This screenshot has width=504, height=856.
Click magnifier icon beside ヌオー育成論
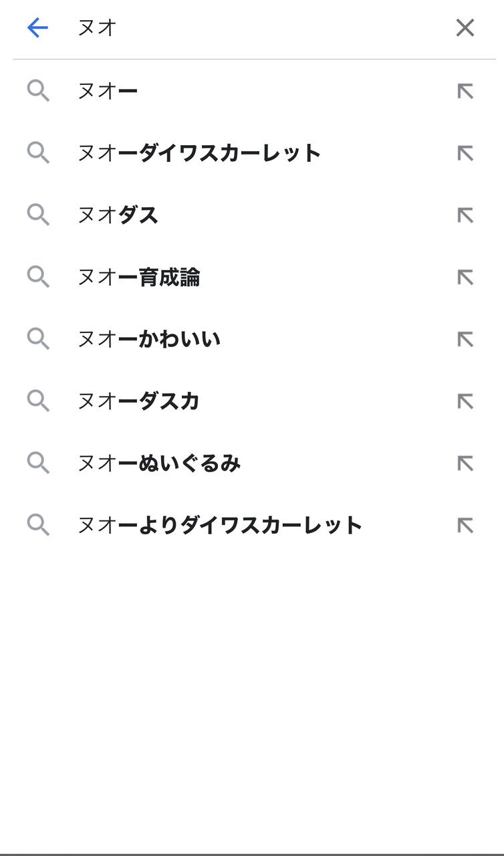point(38,277)
